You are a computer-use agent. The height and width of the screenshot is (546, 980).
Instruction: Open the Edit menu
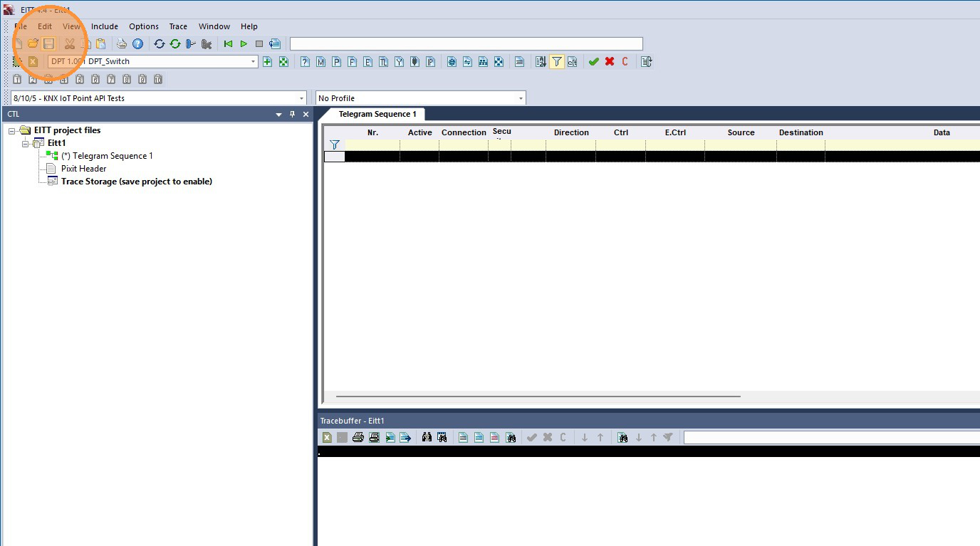[x=45, y=26]
